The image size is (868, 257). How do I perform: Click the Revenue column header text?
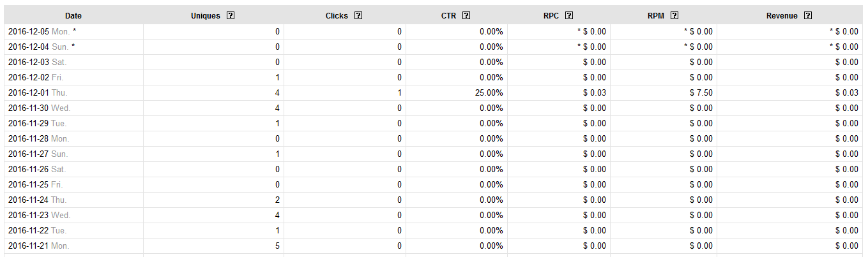coord(782,16)
